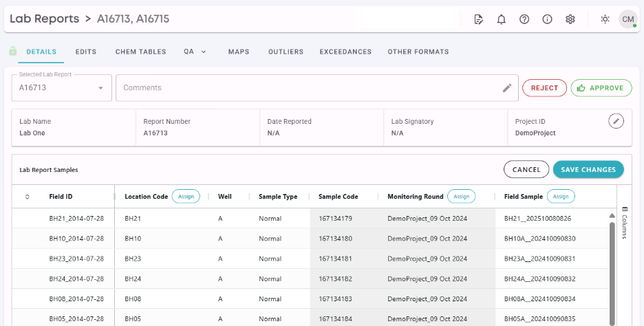Screen dimensions: 644x326
Task: Click the pencil icon in Comments field
Action: [x=507, y=88]
